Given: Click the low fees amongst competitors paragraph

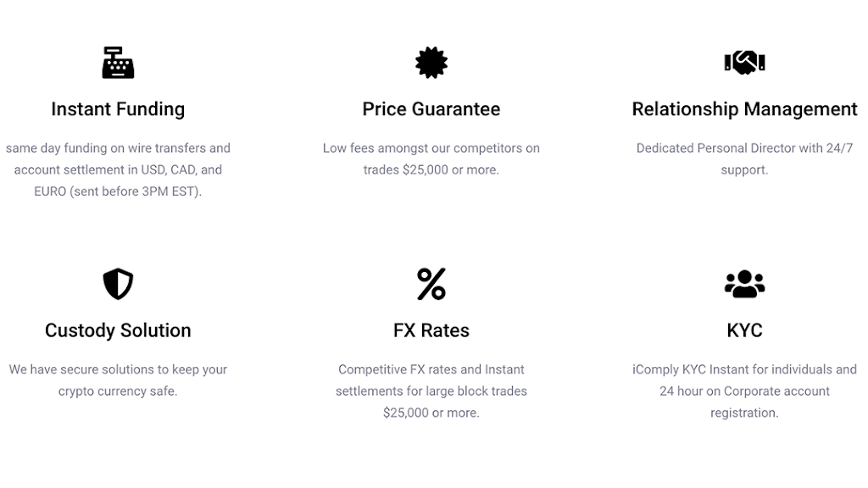Looking at the screenshot, I should click(x=431, y=158).
